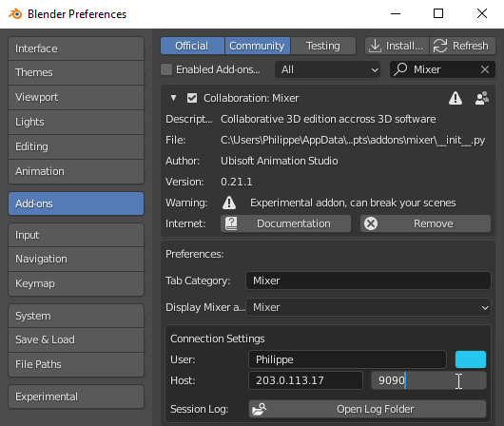Minimize the Blender Preferences window
The height and width of the screenshot is (426, 504).
click(396, 14)
